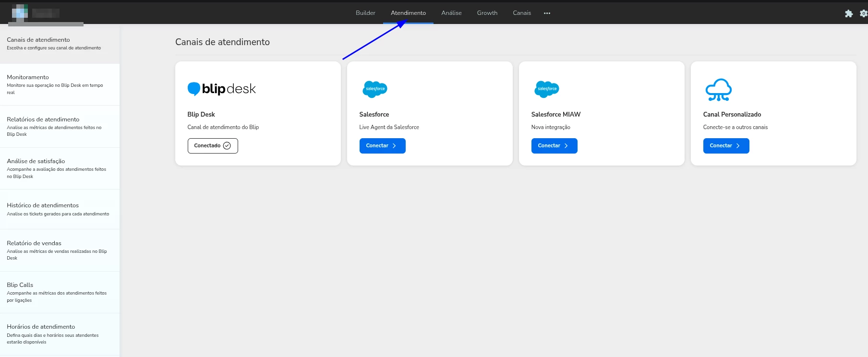Open Relatório de vendas
This screenshot has height=357, width=868.
coord(60,250)
